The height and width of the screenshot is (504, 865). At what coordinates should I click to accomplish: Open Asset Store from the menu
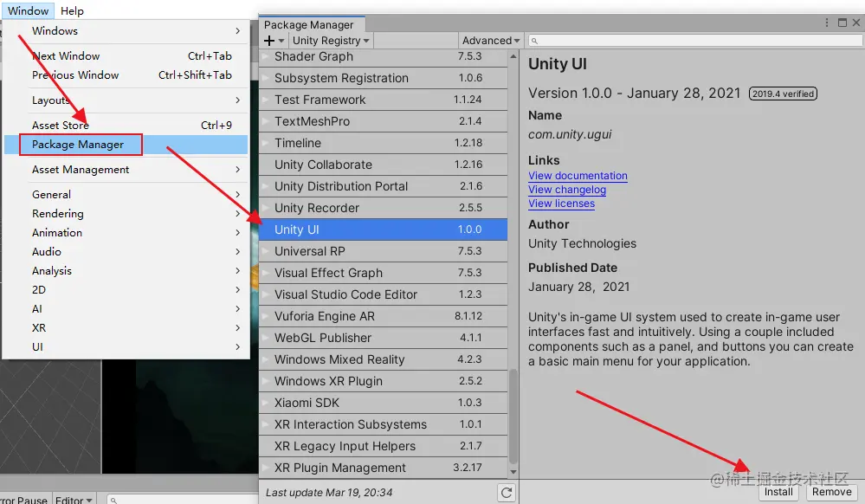(126, 126)
